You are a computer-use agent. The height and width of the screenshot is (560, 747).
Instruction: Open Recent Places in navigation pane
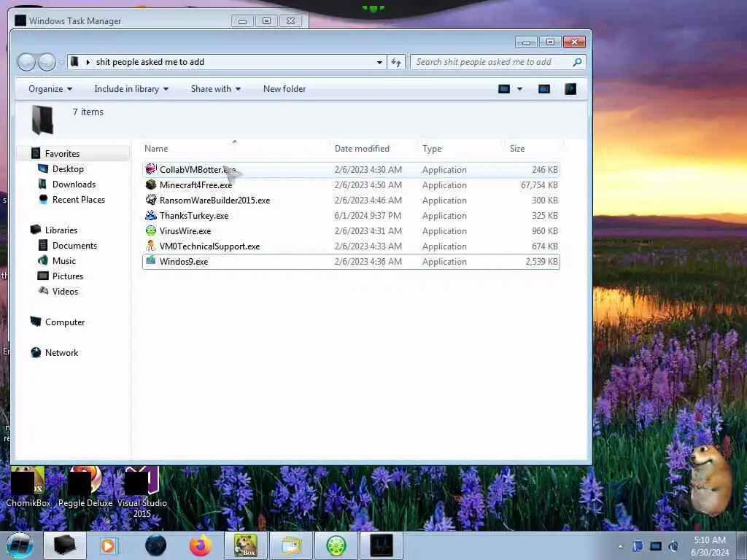coord(79,200)
